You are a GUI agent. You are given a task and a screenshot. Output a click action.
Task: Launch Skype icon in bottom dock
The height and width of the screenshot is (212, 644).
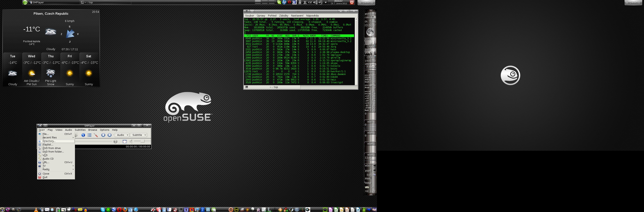click(103, 209)
